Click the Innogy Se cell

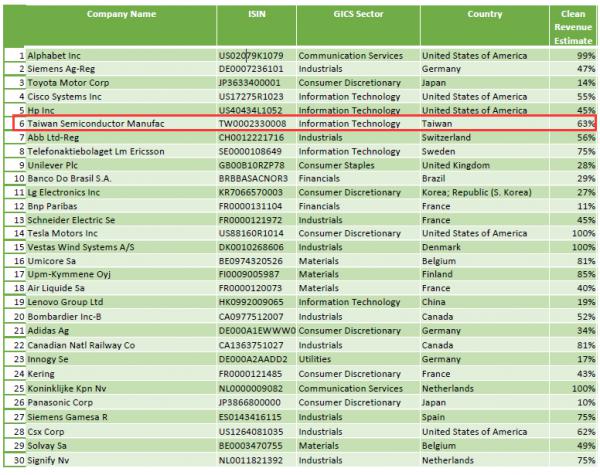point(121,359)
